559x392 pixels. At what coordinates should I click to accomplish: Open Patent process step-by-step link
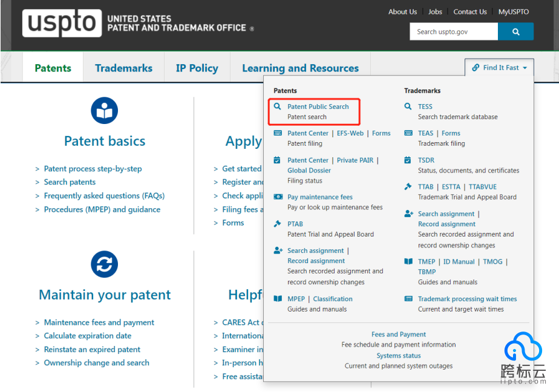click(93, 169)
